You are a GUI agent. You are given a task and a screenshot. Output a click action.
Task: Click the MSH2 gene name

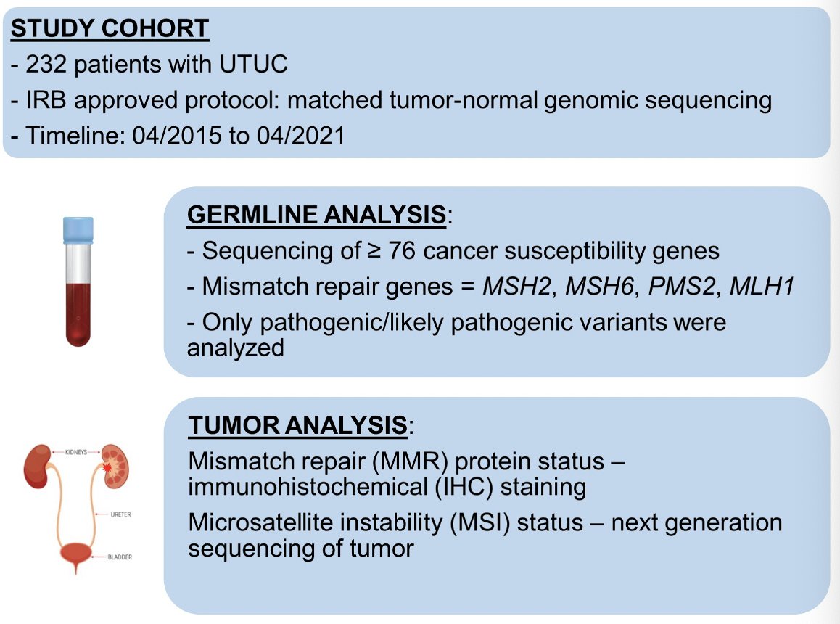point(517,287)
